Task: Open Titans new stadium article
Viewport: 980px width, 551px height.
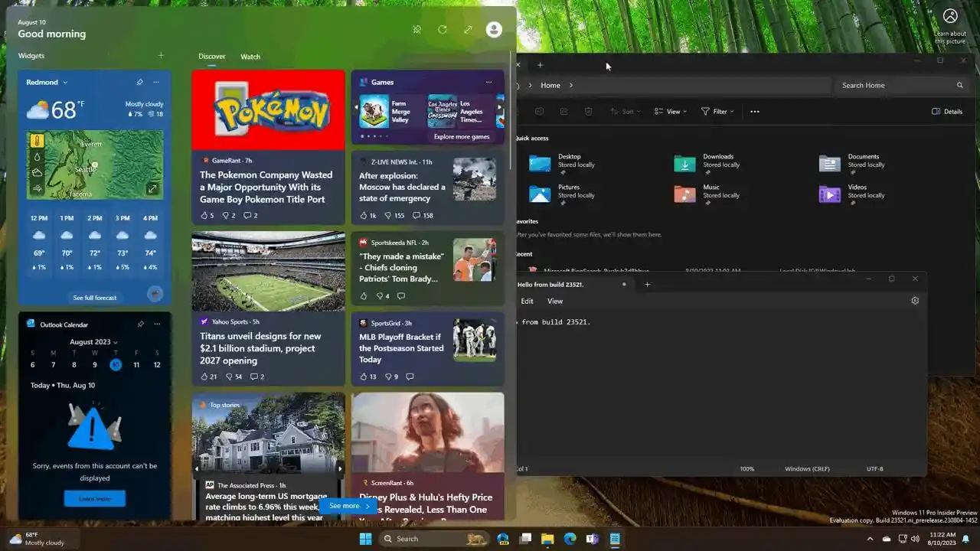Action: click(x=260, y=348)
